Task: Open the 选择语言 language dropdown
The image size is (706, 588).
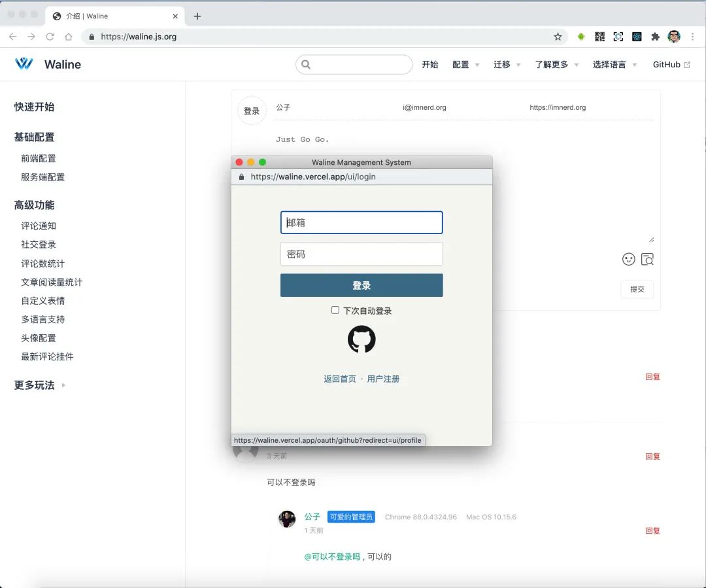Action: point(614,65)
